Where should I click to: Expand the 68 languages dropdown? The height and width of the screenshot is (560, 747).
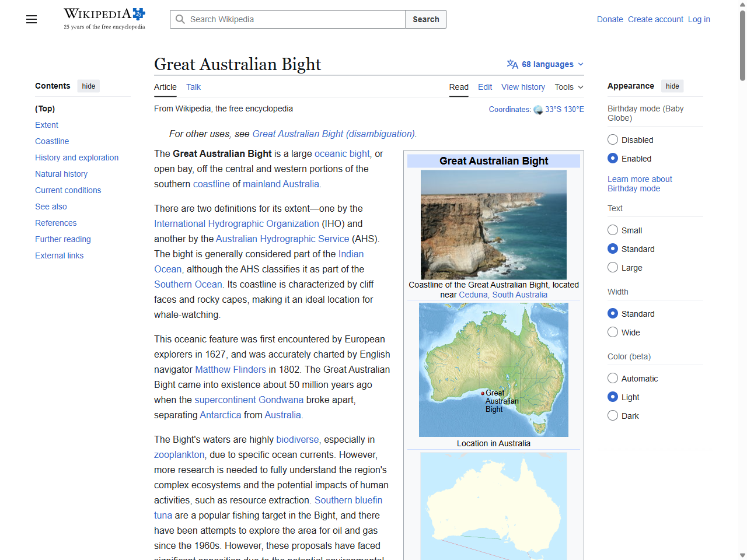click(545, 64)
